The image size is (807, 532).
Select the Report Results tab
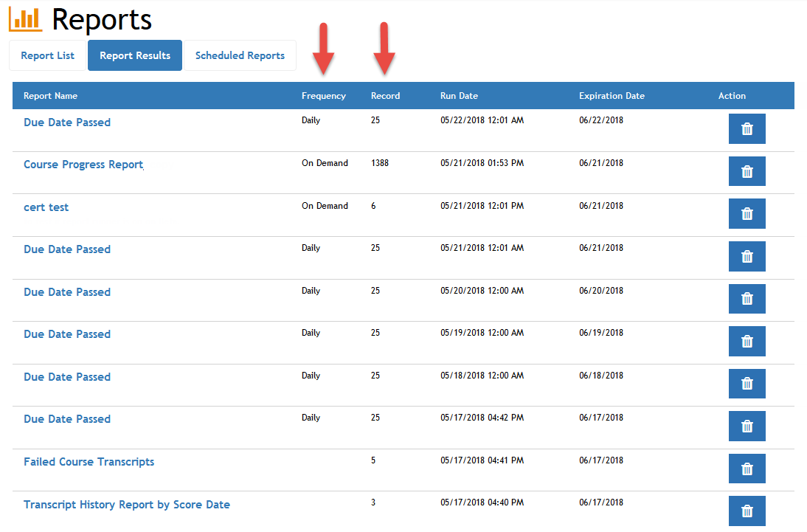135,55
